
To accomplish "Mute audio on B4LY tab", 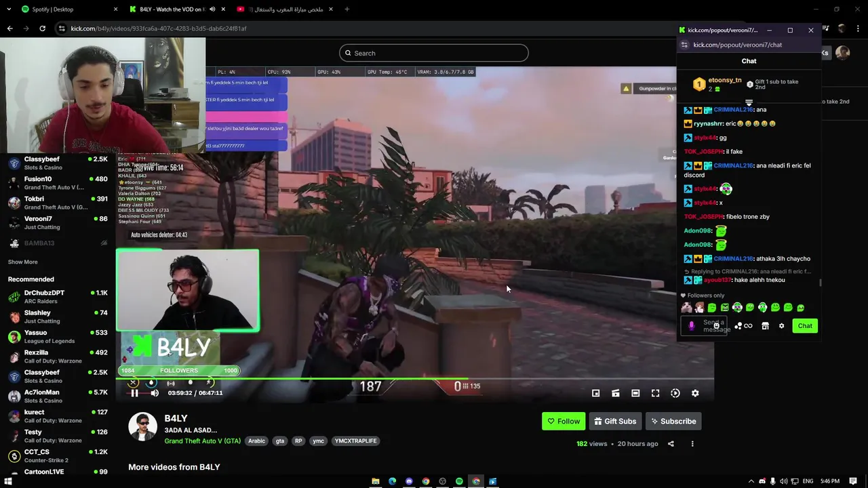I will (x=212, y=9).
